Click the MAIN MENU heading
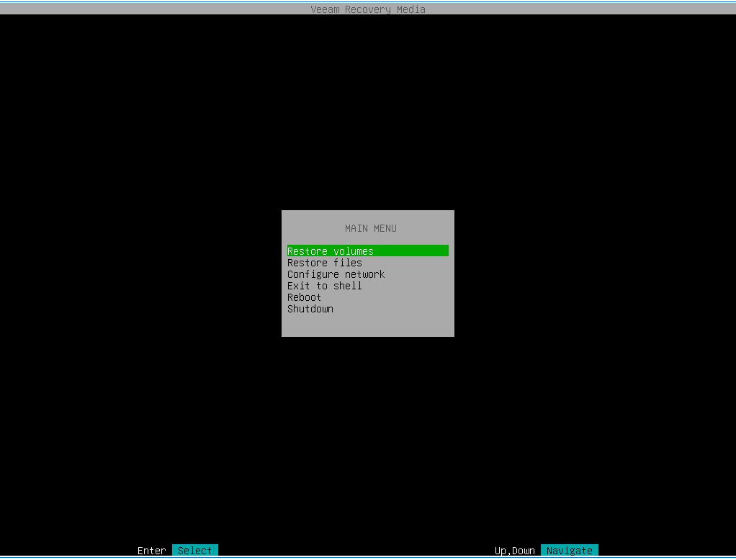Viewport: 736px width, 560px height. click(371, 228)
